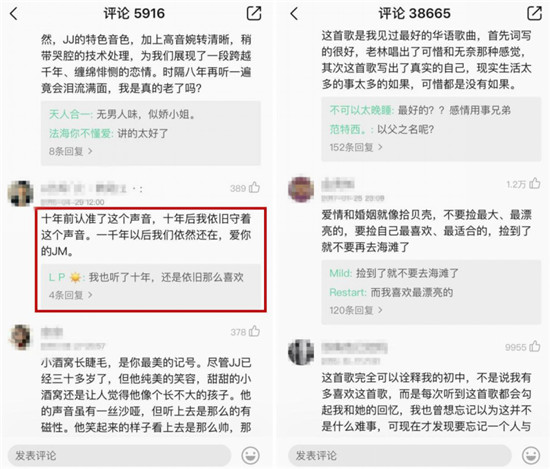Open share icon on 评论 5916 header

coord(254,13)
